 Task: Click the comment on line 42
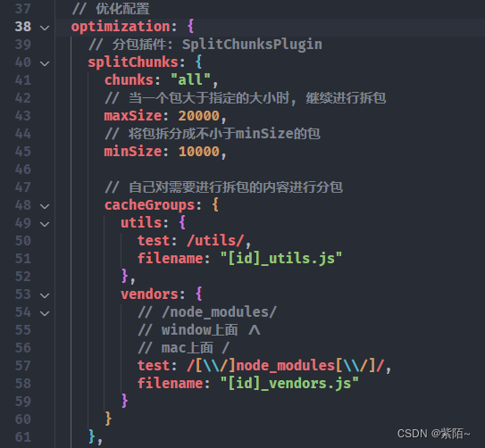(246, 98)
